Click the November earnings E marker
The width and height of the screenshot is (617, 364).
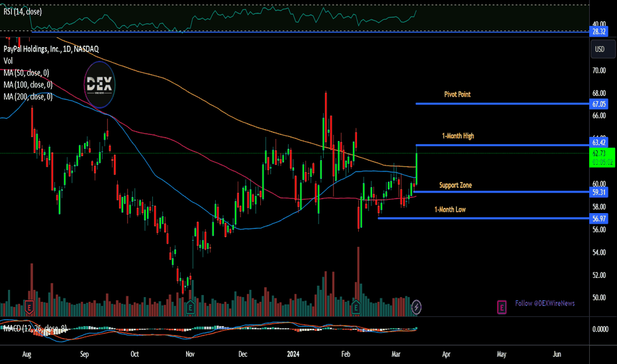click(191, 307)
